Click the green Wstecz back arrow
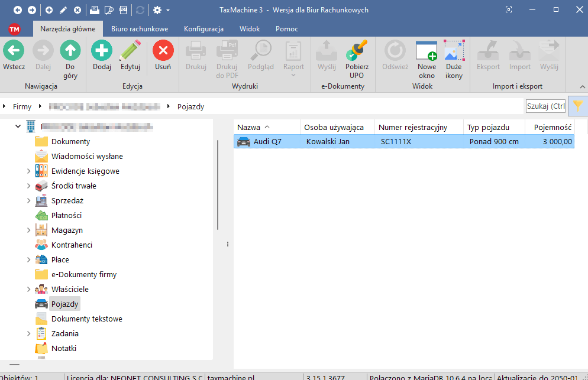 (x=13, y=51)
